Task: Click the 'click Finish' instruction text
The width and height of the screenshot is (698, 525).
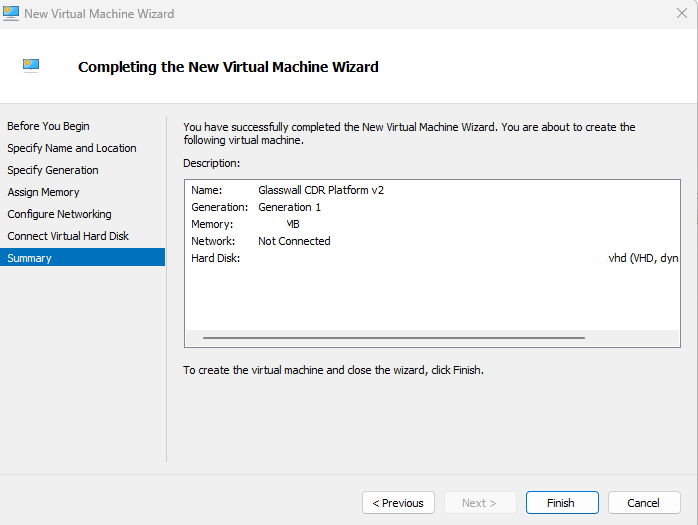Action: tap(333, 370)
